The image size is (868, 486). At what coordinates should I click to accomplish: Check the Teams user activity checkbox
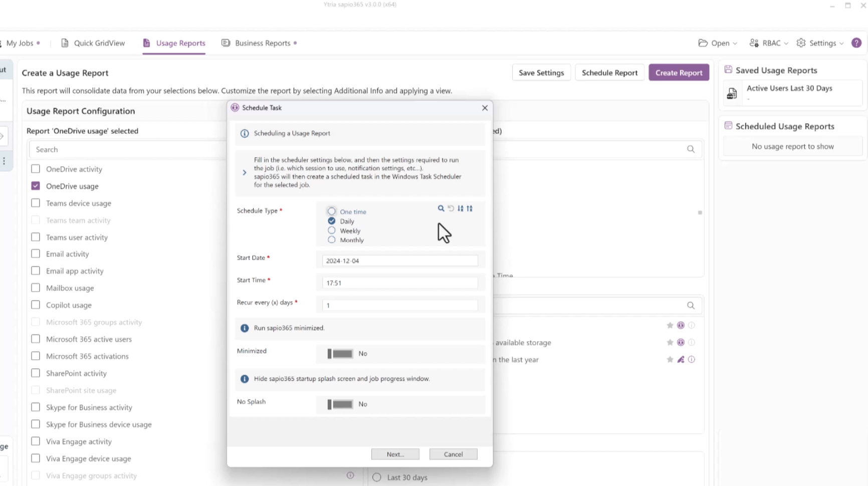(x=36, y=237)
